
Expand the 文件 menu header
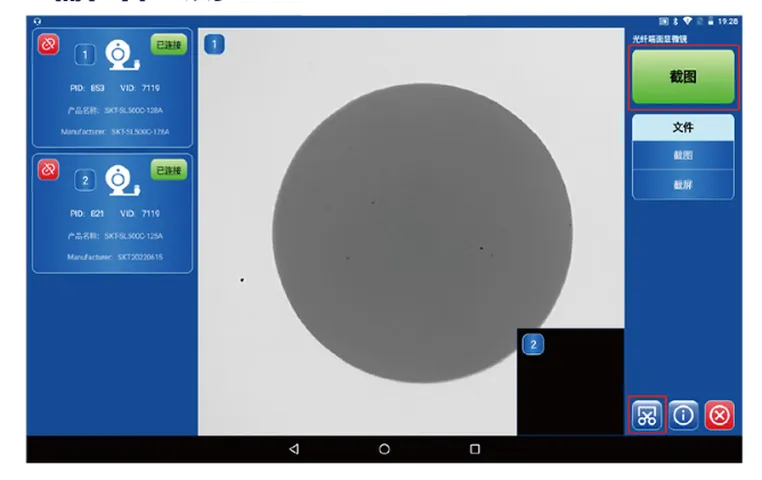click(x=683, y=128)
